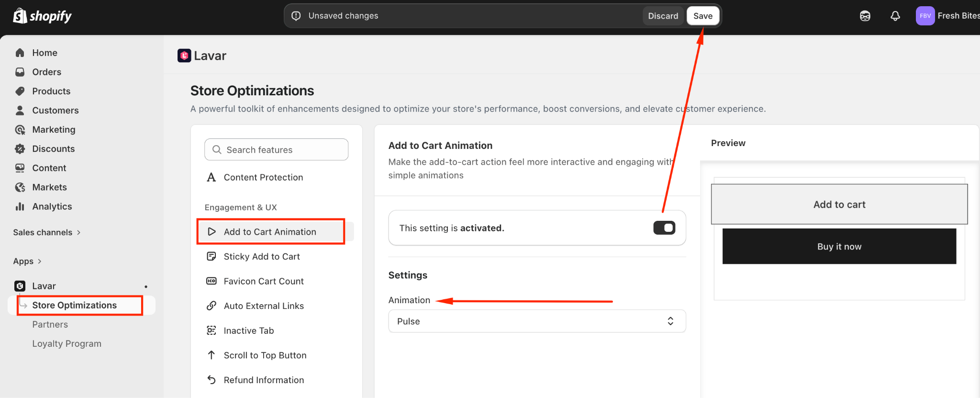
Task: Click the Discounts badge icon
Action: point(20,149)
